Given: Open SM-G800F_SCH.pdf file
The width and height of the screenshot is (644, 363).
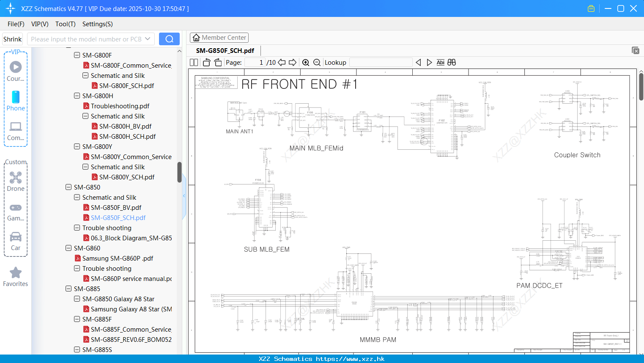Looking at the screenshot, I should (126, 85).
